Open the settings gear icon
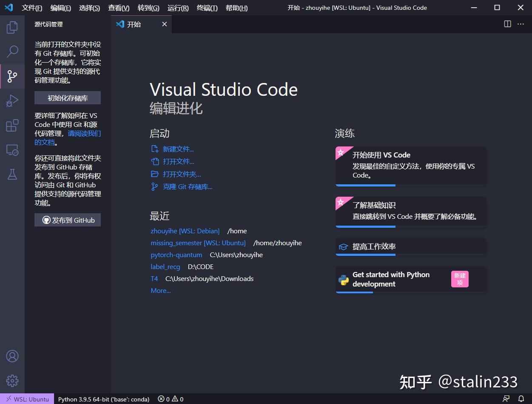Screen dimensions: 532x404 (12, 381)
